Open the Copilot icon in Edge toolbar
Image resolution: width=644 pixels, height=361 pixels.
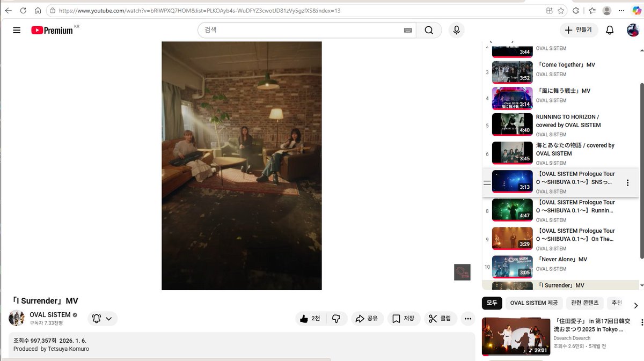637,11
